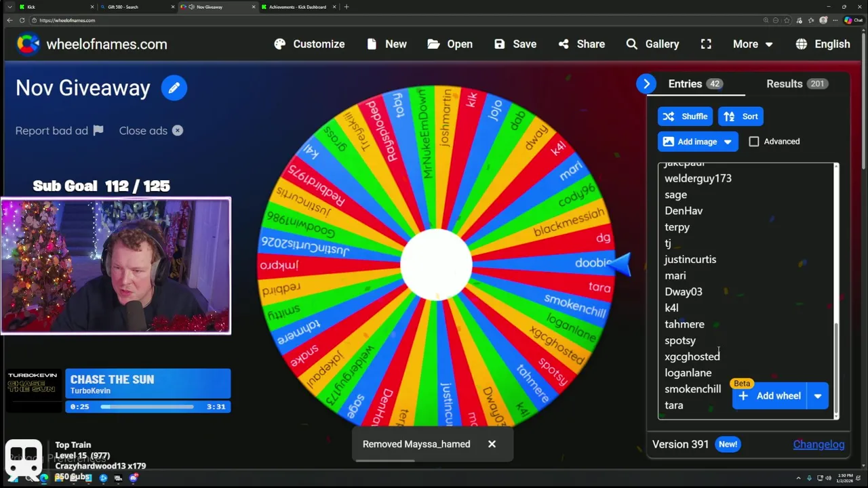
Task: Share this wheel
Action: 582,44
